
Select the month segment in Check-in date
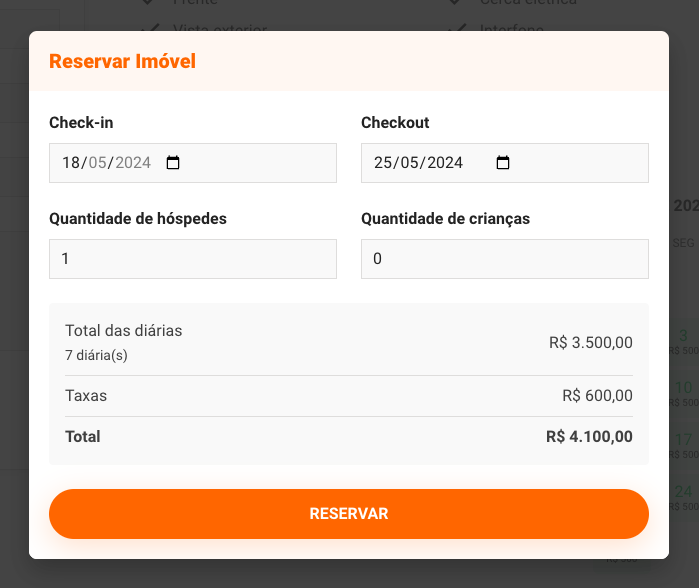[97, 163]
